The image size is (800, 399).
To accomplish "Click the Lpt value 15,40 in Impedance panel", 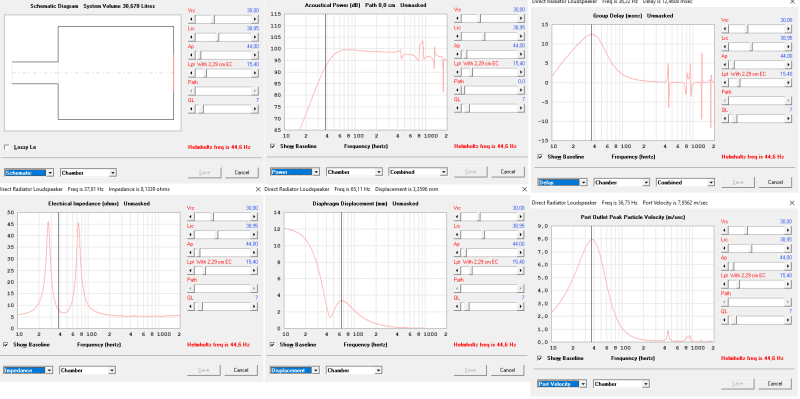I will pos(252,262).
